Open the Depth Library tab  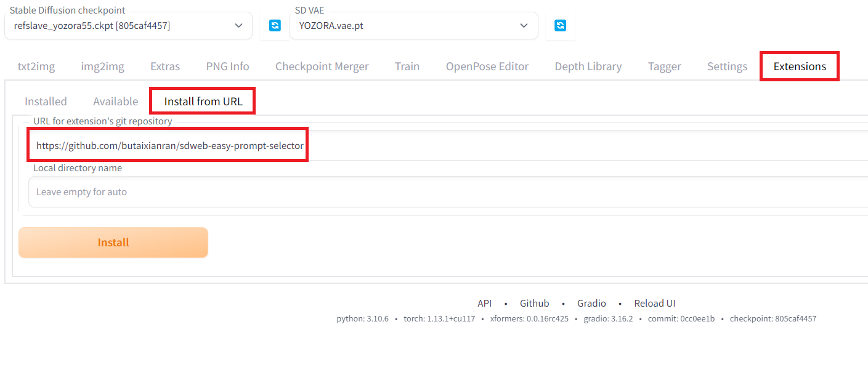click(x=588, y=67)
